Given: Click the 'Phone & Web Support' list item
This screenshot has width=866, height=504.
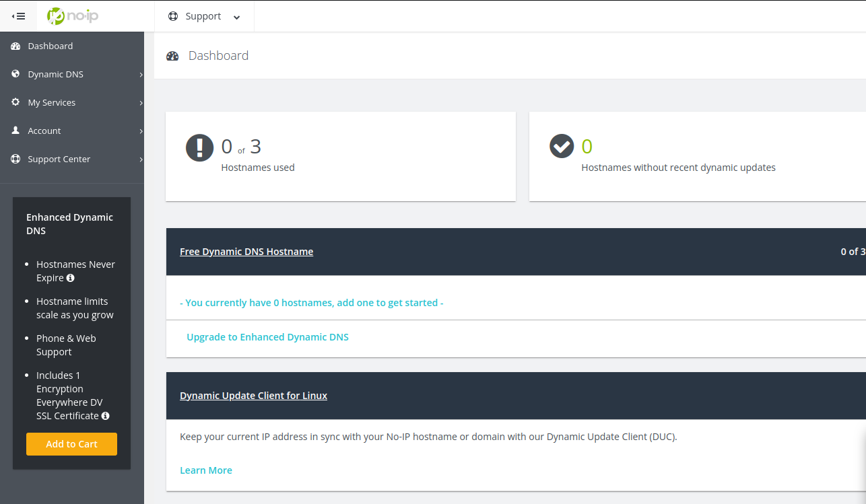Looking at the screenshot, I should point(66,345).
